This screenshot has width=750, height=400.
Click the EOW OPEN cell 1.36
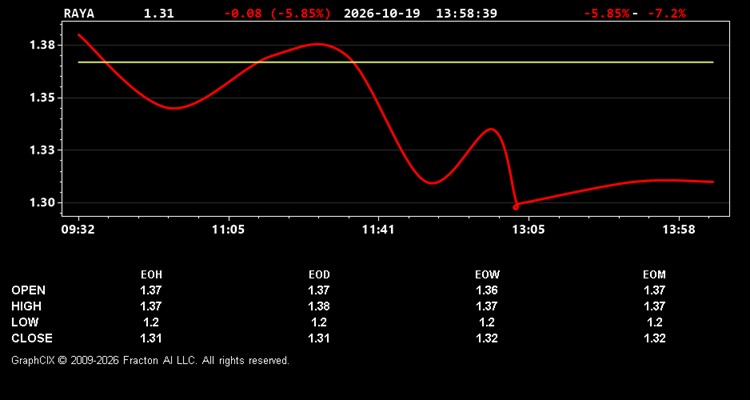(x=487, y=290)
